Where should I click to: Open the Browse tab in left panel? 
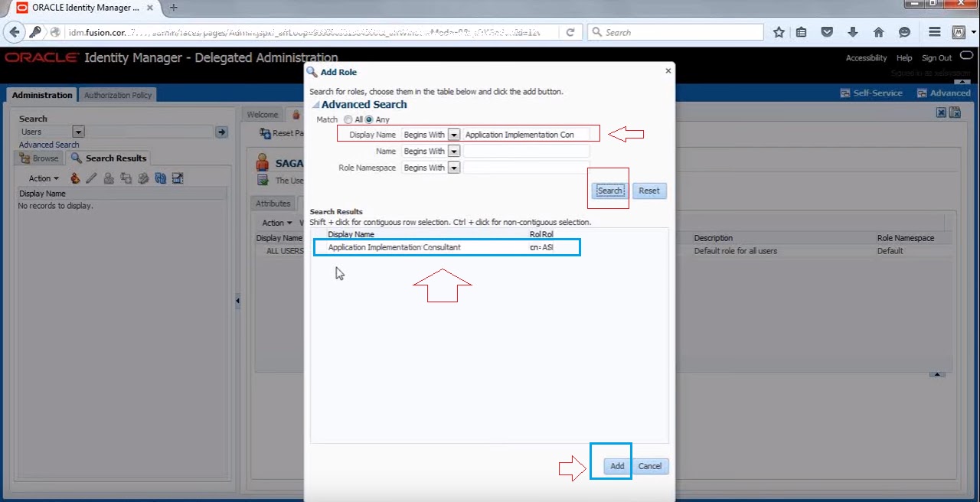tap(39, 158)
